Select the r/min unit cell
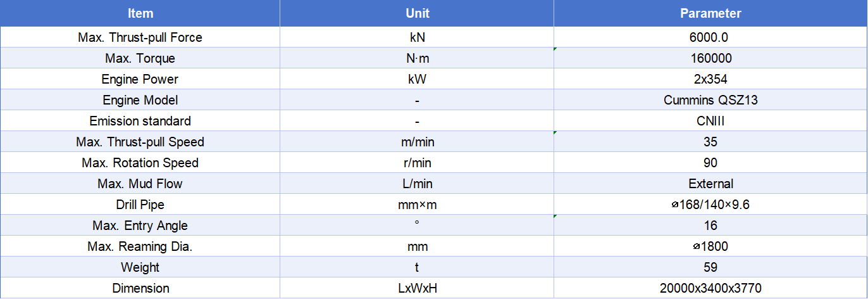 click(x=417, y=163)
